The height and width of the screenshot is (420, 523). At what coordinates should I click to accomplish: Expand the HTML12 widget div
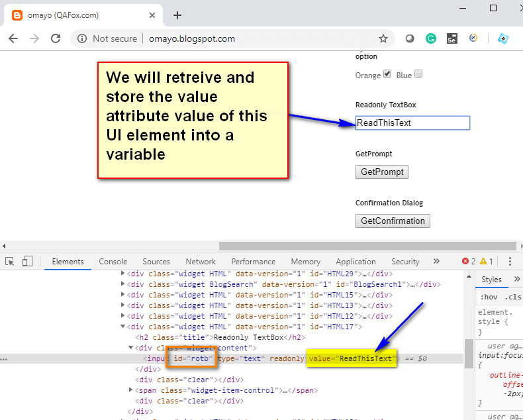[x=122, y=316]
